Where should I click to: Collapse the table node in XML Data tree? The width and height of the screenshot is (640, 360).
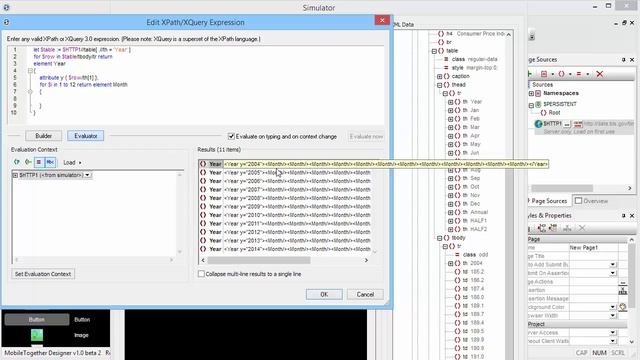[434, 51]
